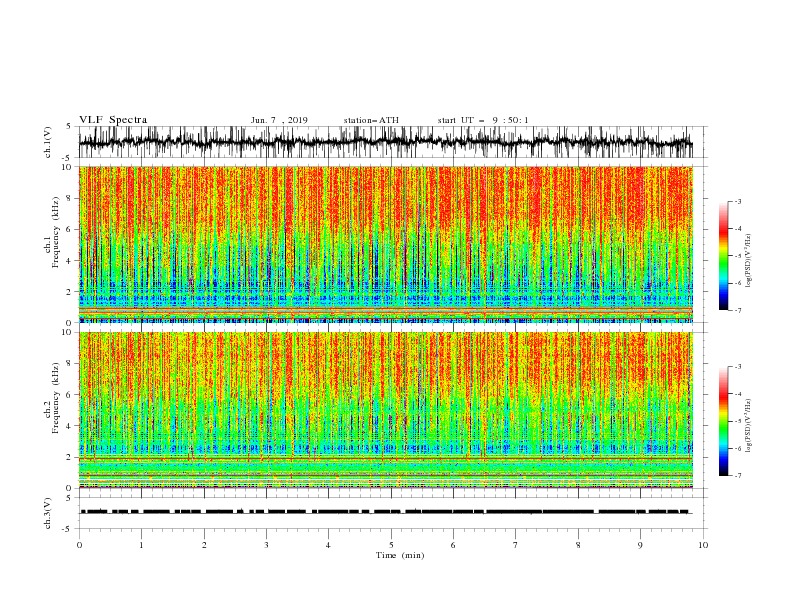The image size is (792, 612).
Task: Click time axis tick label "10"
Action: 703,545
